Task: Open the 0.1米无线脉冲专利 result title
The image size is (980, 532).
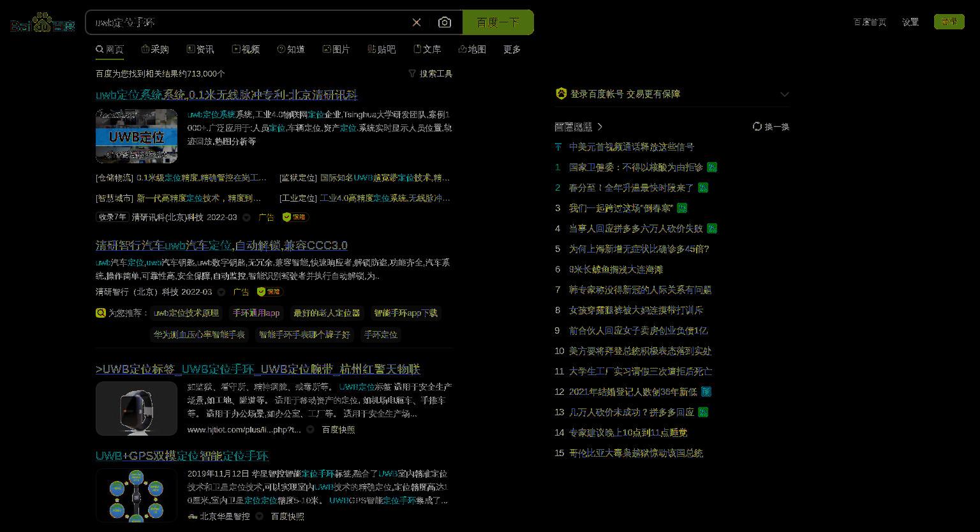Action: pyautogui.click(x=226, y=95)
